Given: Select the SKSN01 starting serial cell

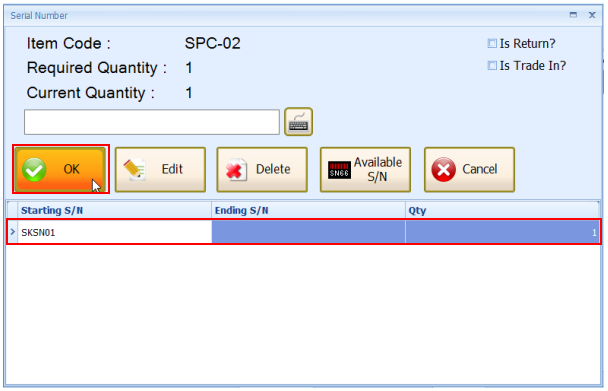Looking at the screenshot, I should [x=114, y=232].
